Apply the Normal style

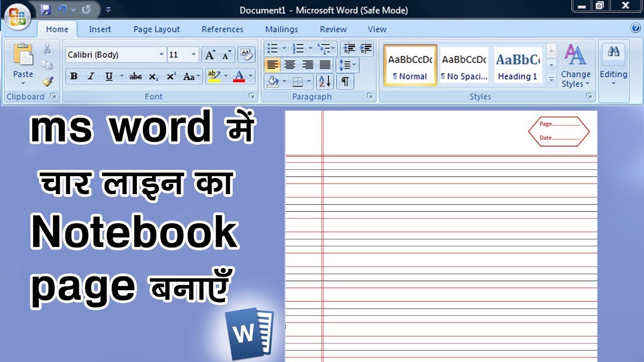(x=410, y=65)
